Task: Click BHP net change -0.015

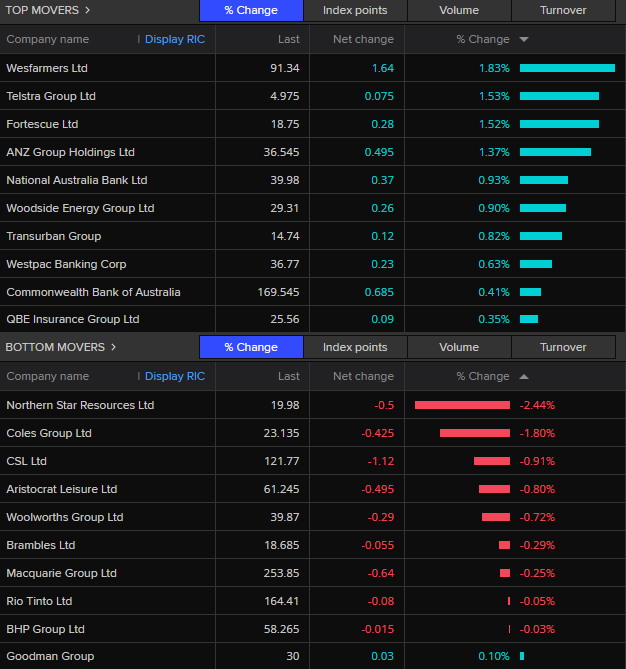Action: [378, 629]
